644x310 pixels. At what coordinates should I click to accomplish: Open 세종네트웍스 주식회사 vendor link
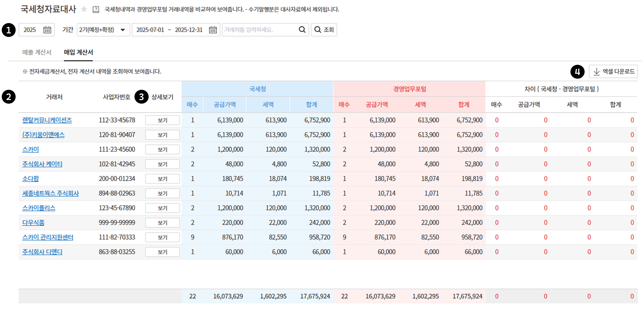click(x=50, y=193)
